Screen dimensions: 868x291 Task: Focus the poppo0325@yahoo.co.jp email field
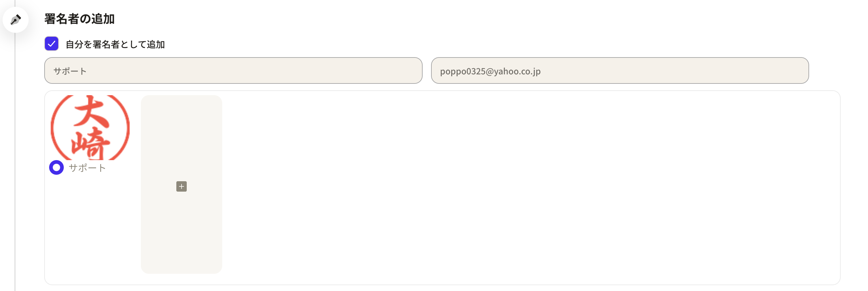click(x=620, y=71)
